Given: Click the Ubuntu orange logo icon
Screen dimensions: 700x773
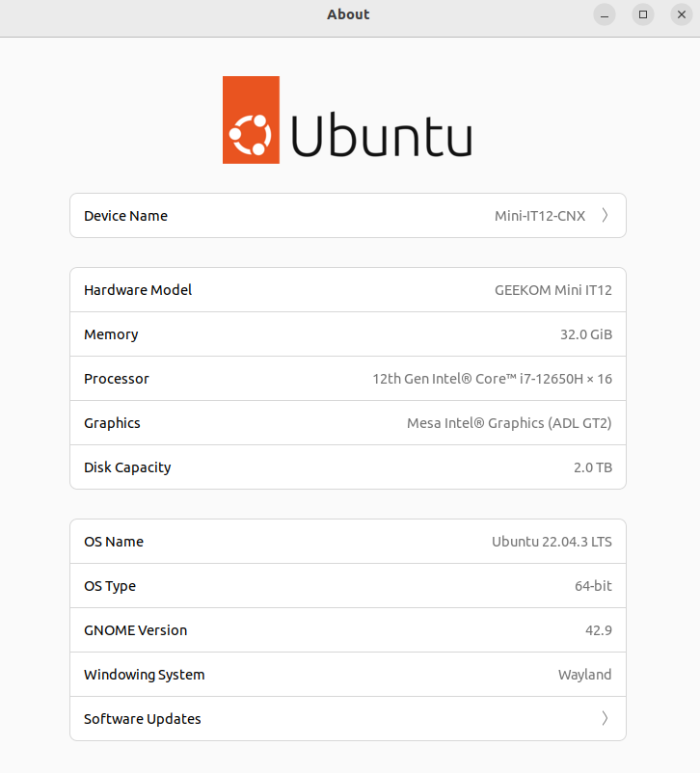Looking at the screenshot, I should click(x=251, y=120).
